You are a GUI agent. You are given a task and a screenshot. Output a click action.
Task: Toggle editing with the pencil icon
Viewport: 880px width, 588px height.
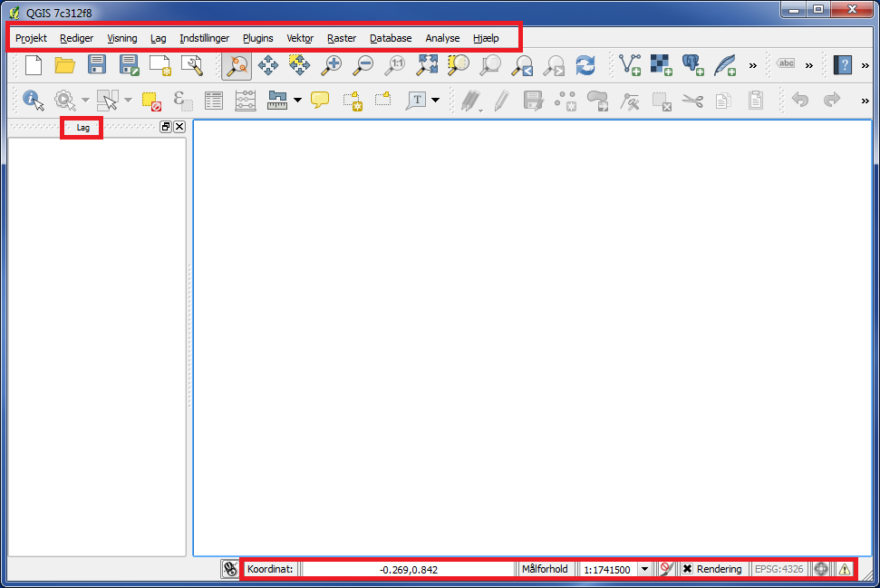pos(502,101)
